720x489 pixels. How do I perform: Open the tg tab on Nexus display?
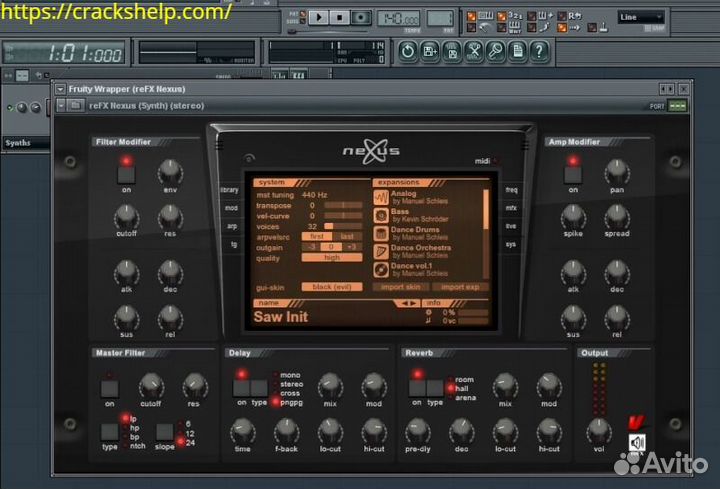tap(234, 245)
